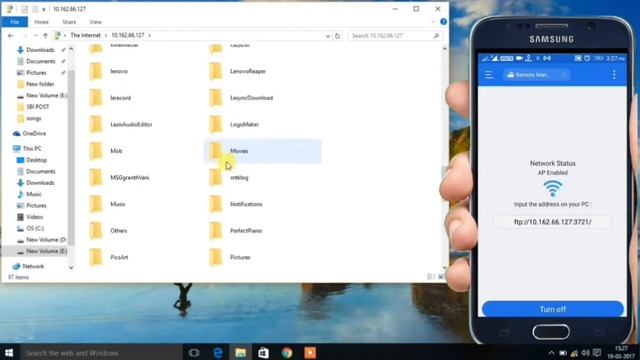Expand the ribbon with the chevron
The height and width of the screenshot is (360, 640).
(x=433, y=22)
